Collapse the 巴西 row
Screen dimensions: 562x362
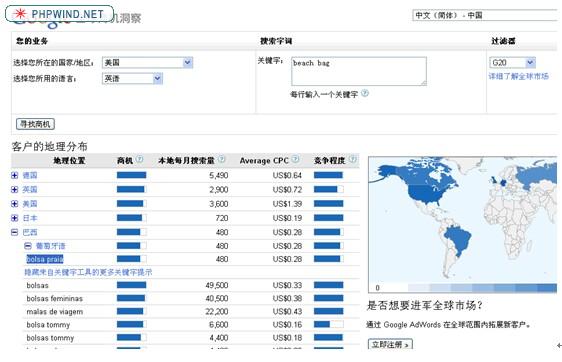pos(14,232)
